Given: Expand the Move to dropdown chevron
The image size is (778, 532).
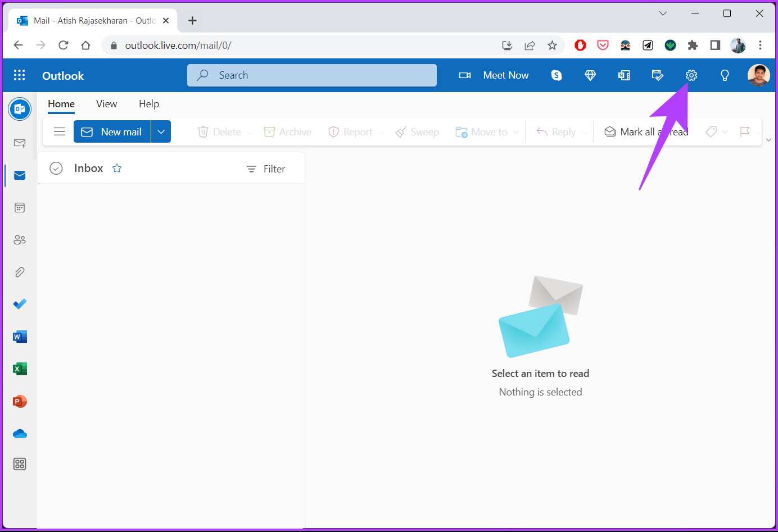Looking at the screenshot, I should point(516,132).
